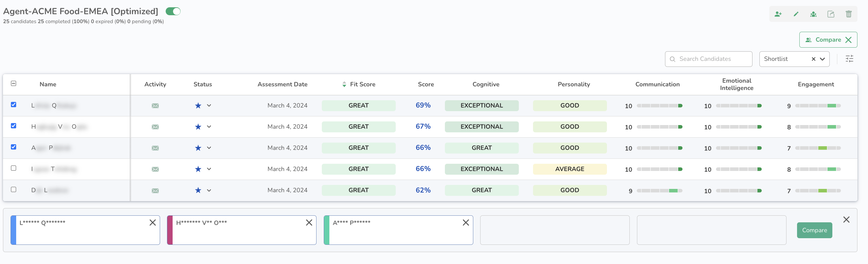868x264 pixels.
Task: Click the outlined Compare button at top right
Action: coord(827,40)
